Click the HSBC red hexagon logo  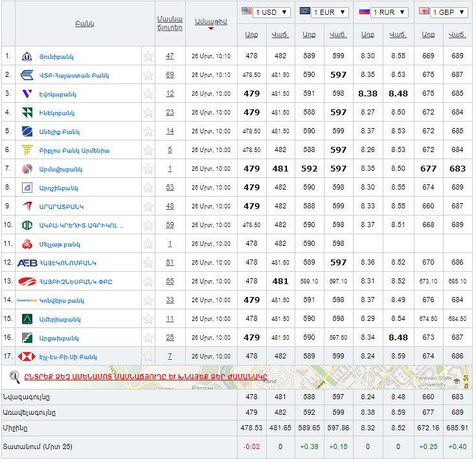(x=27, y=357)
